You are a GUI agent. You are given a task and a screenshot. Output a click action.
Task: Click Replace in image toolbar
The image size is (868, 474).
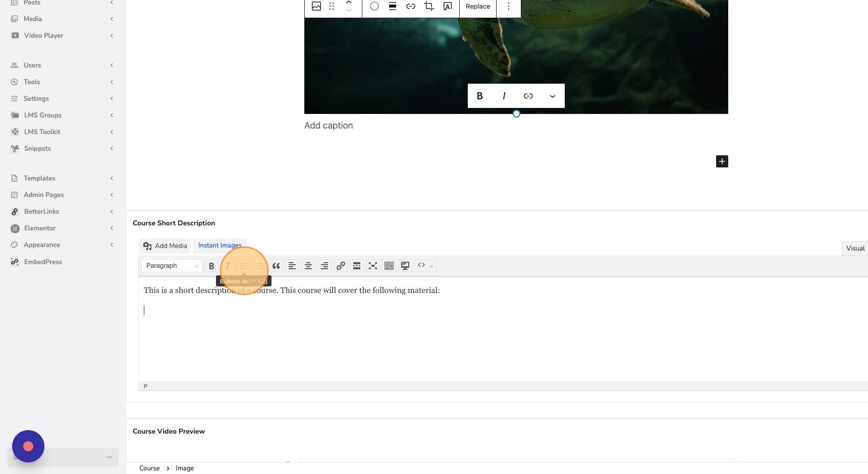pos(478,6)
